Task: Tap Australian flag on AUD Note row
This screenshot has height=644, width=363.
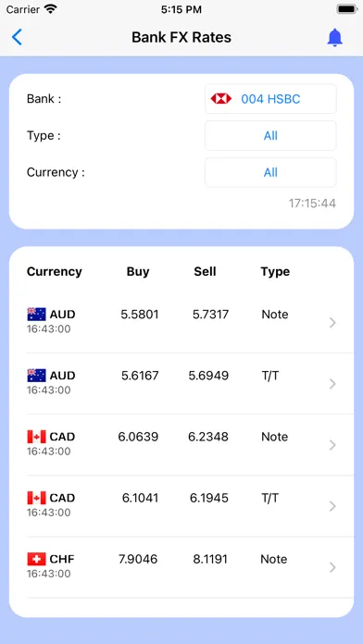Action: (x=37, y=315)
